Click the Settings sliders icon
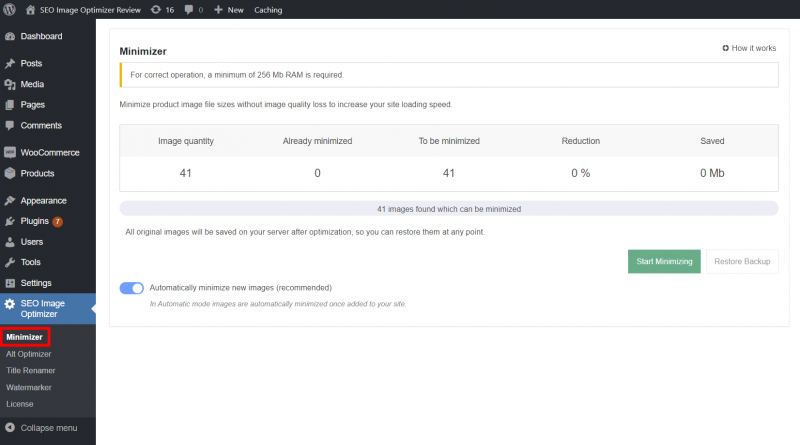This screenshot has width=800, height=445. click(10, 283)
